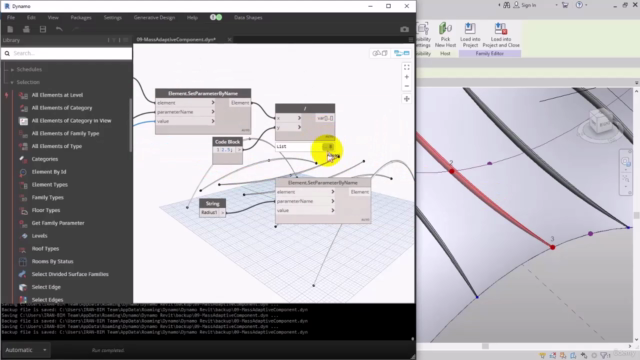This screenshot has width=640, height=360.
Task: Click the Search field in the Library
Action: pyautogui.click(x=67, y=53)
